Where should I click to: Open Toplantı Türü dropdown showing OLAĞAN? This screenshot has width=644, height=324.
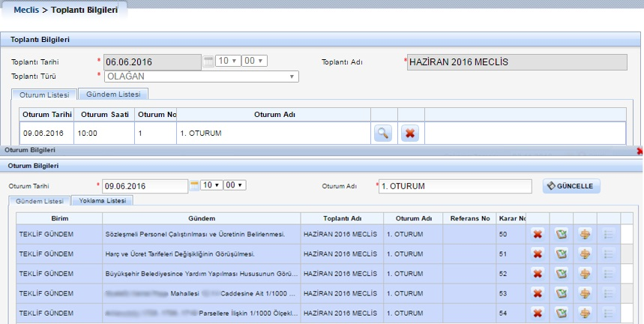tap(201, 76)
